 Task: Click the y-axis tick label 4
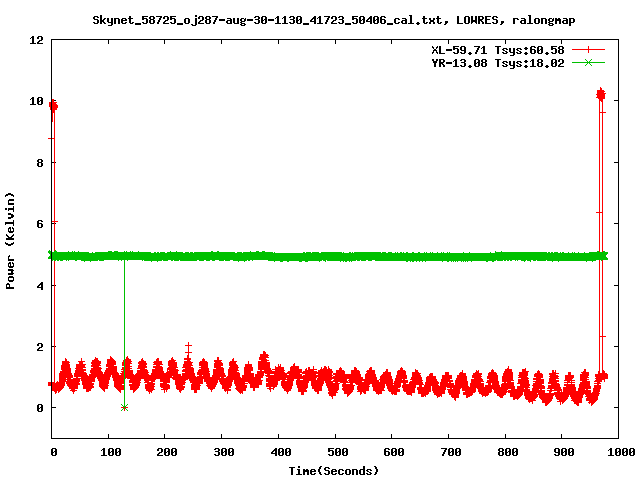tap(40, 285)
